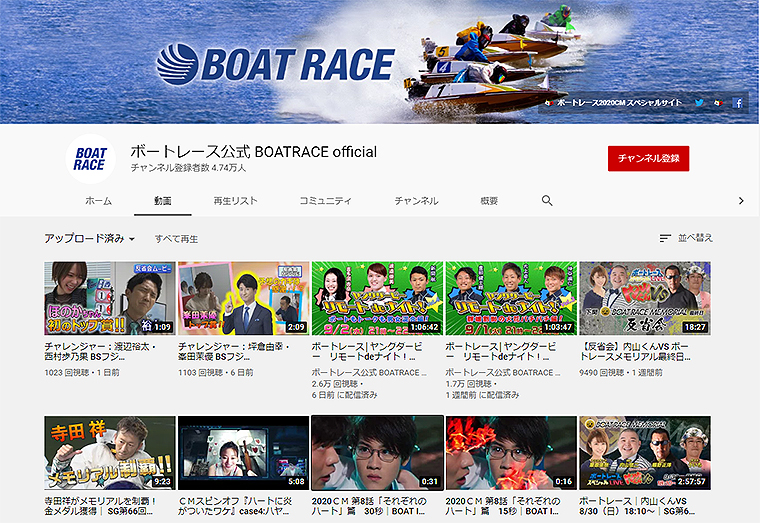Click the BOAT RACE banner logo
760x523 pixels.
[275, 63]
